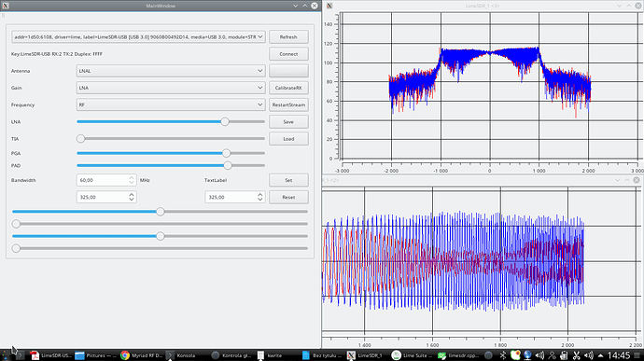Click the clipboard scissors tray icon
This screenshot has height=361, width=644.
pos(576,355)
